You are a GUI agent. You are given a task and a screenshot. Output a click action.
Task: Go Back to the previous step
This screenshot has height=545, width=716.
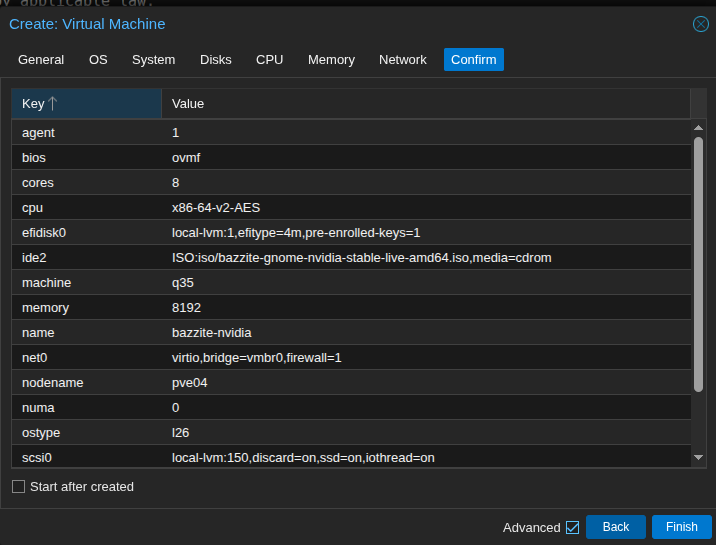615,527
